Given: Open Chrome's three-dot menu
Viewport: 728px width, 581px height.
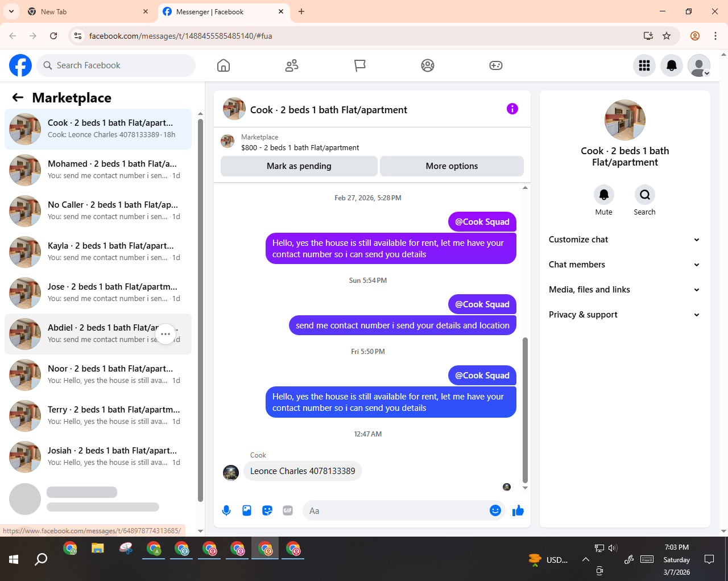Looking at the screenshot, I should (715, 36).
